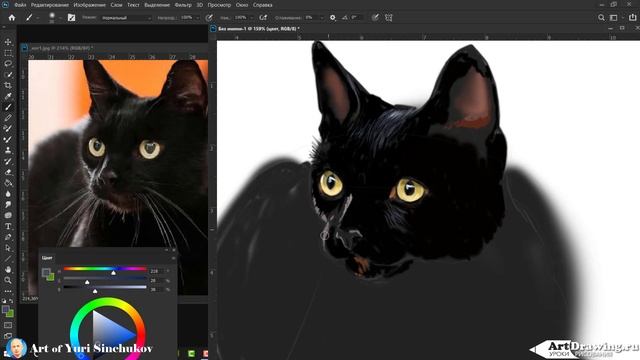Collapse the floating Color panel

point(167,250)
